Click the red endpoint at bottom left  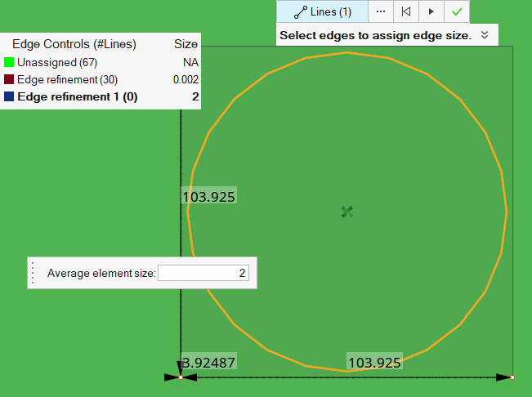click(x=180, y=377)
